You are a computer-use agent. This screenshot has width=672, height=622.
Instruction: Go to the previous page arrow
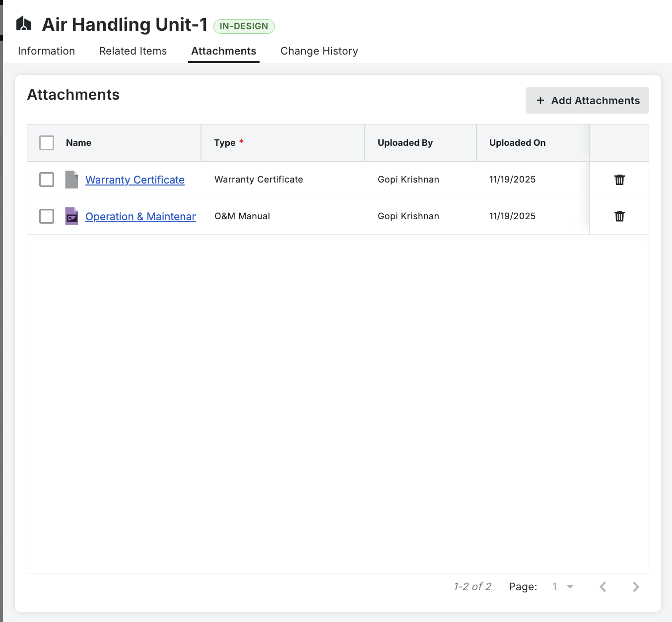point(603,587)
